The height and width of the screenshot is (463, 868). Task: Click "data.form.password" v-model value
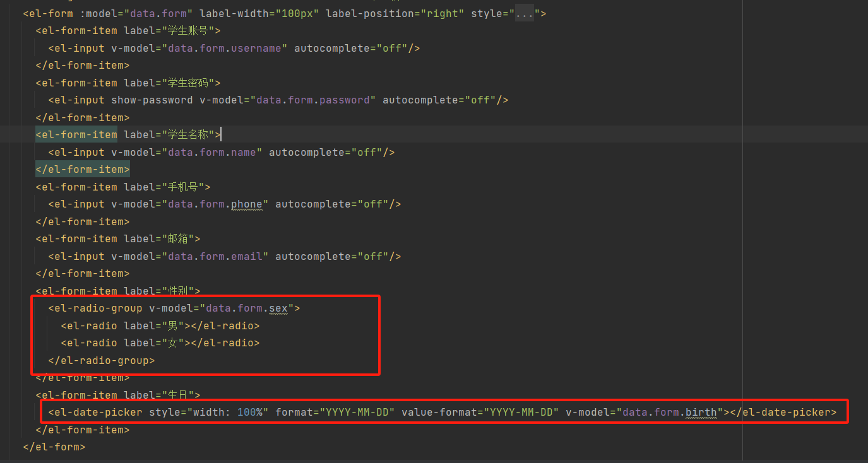click(x=313, y=100)
